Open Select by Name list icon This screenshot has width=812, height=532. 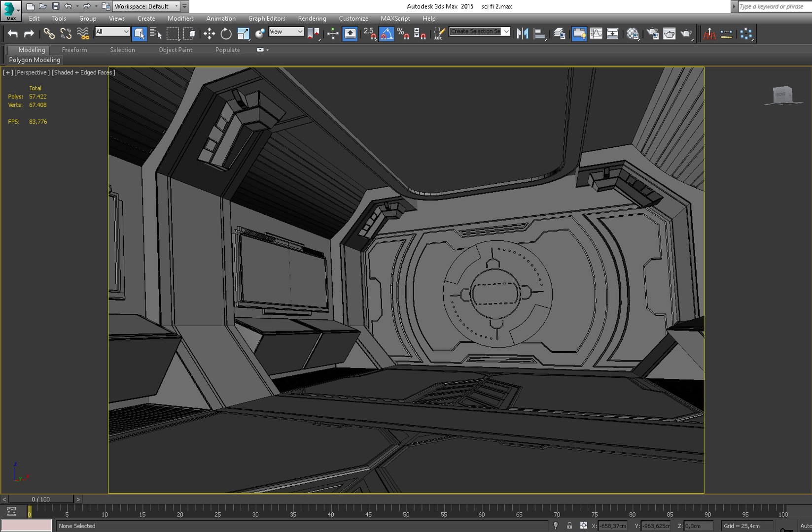pos(156,33)
